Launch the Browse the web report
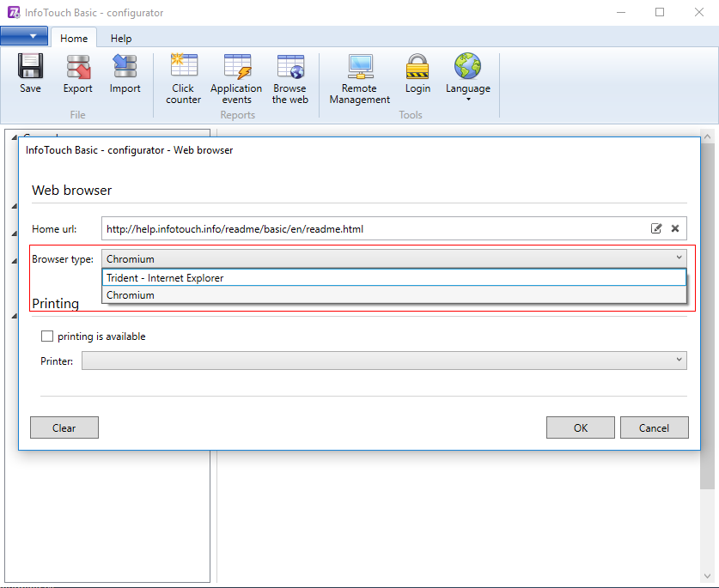This screenshot has height=588, width=719. click(290, 79)
